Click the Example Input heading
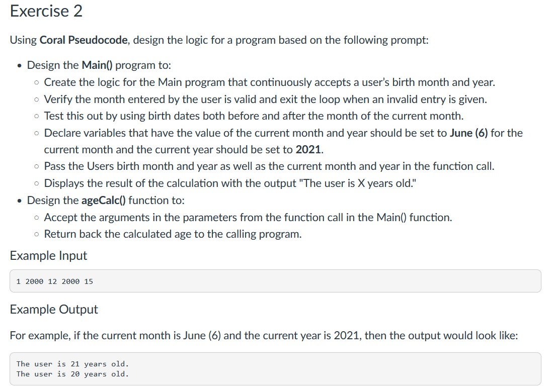The image size is (551, 392). click(x=48, y=255)
